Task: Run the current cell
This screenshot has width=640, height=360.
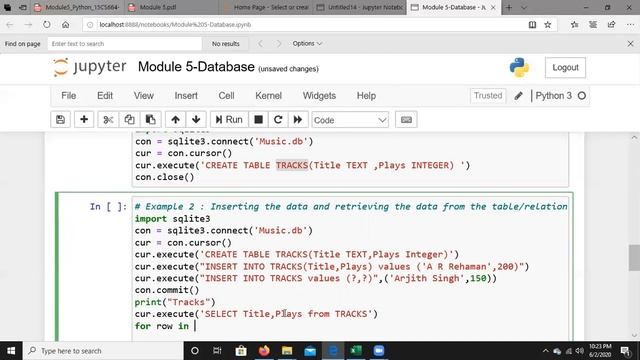Action: [229, 120]
